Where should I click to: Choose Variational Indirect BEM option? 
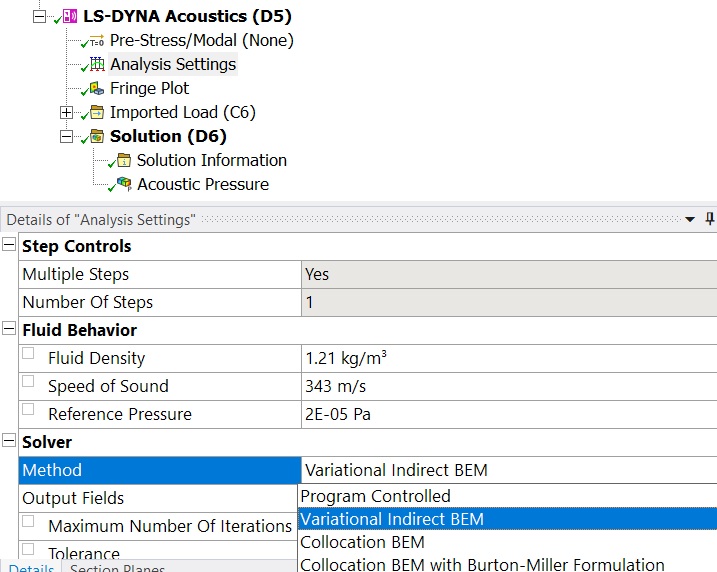point(508,519)
